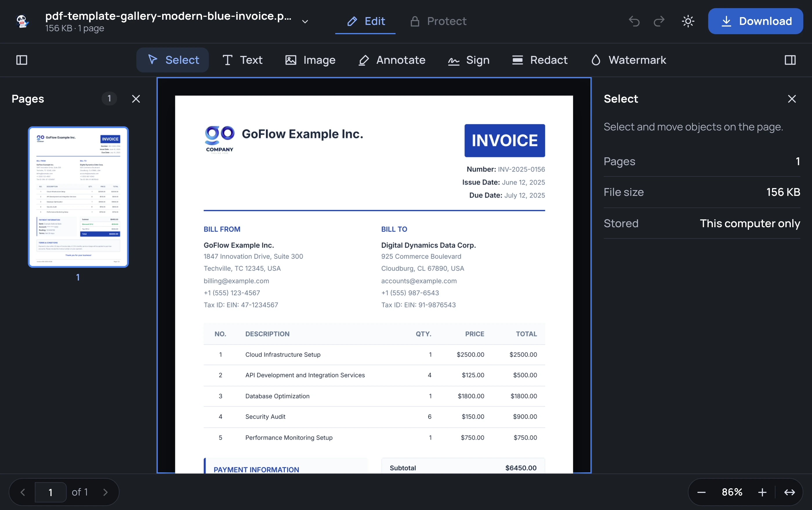Undo the last action
The width and height of the screenshot is (812, 510).
coord(634,21)
